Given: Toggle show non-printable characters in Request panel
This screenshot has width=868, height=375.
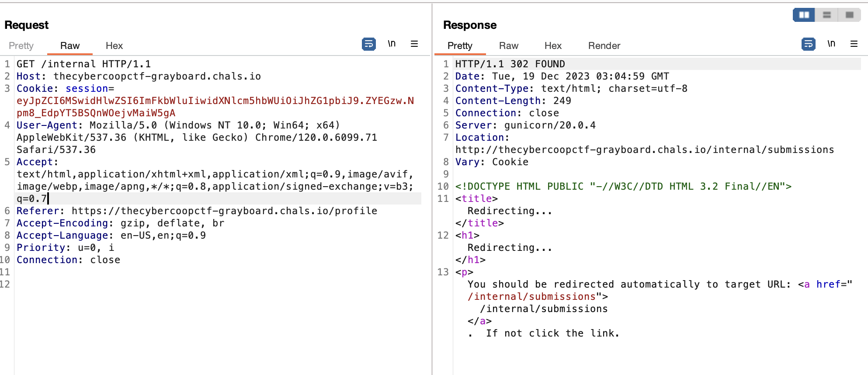Looking at the screenshot, I should (x=392, y=44).
